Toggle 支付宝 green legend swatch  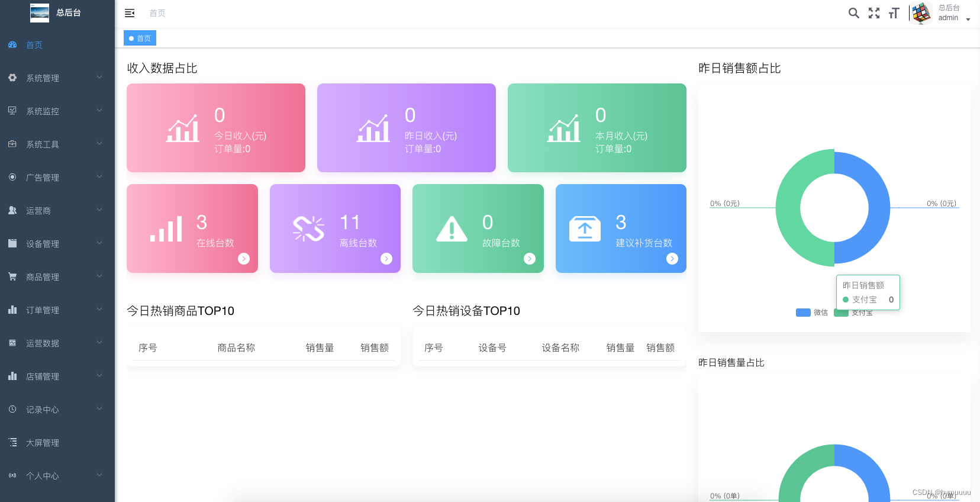coord(841,313)
